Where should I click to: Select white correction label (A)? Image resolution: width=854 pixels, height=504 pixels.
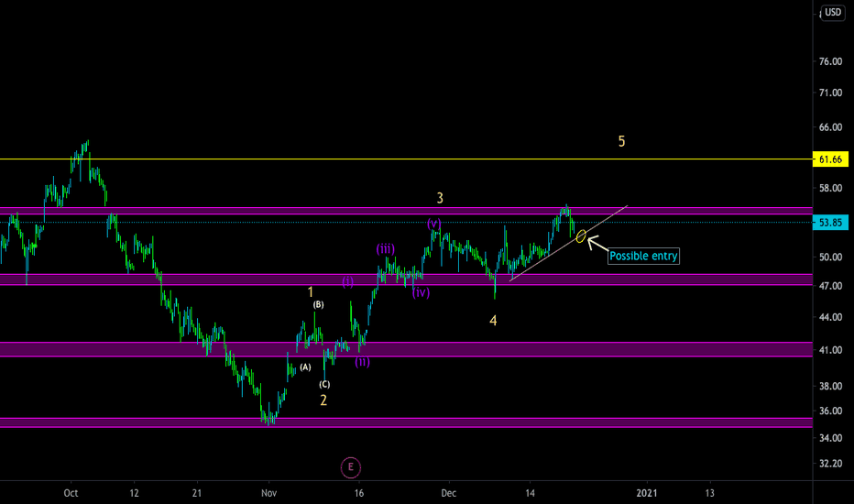coord(305,367)
